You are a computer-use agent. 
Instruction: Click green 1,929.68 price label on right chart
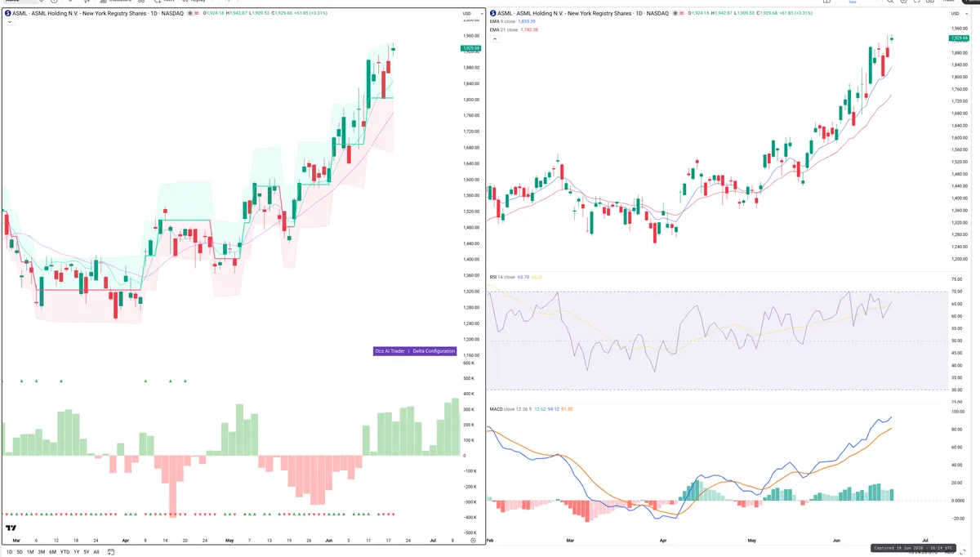point(957,38)
